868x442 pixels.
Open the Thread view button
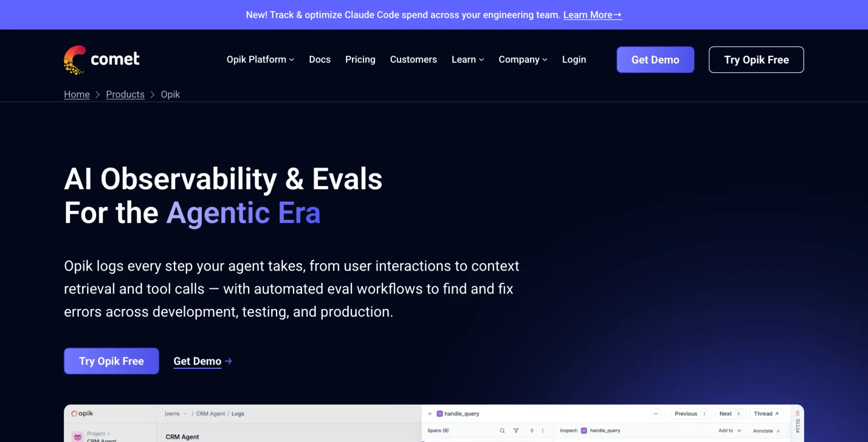(x=766, y=414)
